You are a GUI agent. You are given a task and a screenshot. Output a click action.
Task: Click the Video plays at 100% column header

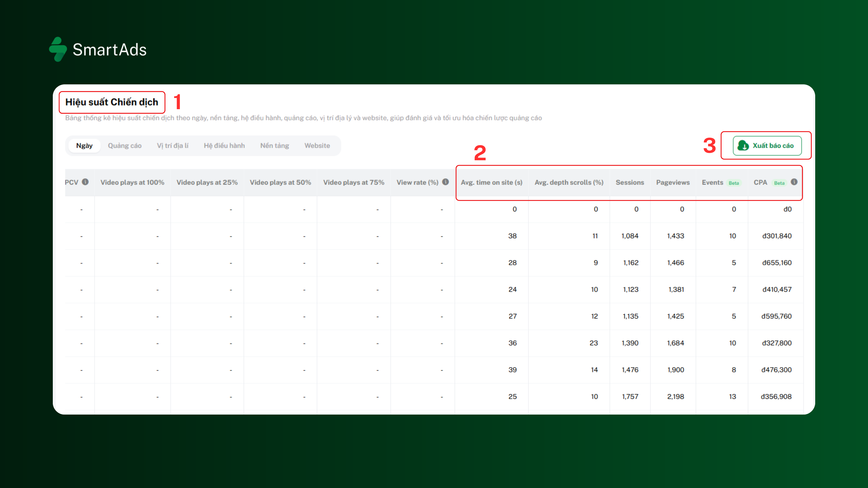pyautogui.click(x=132, y=182)
